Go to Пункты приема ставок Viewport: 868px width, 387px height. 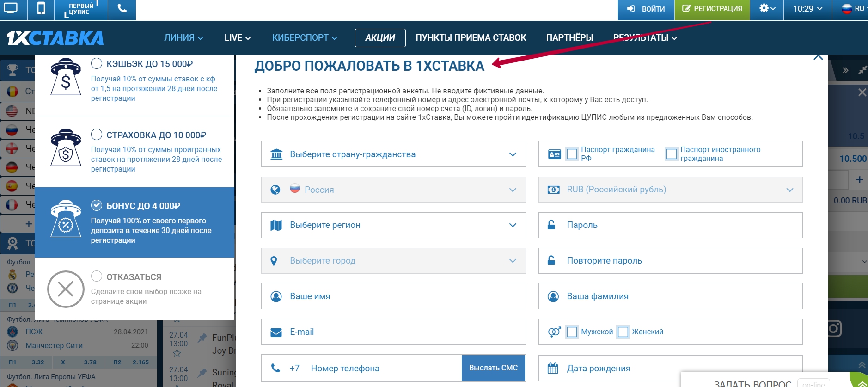471,38
